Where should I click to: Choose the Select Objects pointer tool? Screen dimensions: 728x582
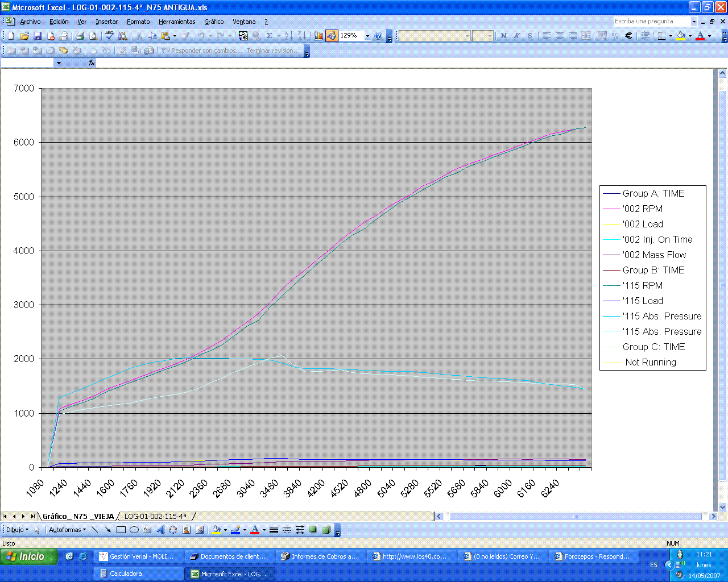tap(38, 530)
